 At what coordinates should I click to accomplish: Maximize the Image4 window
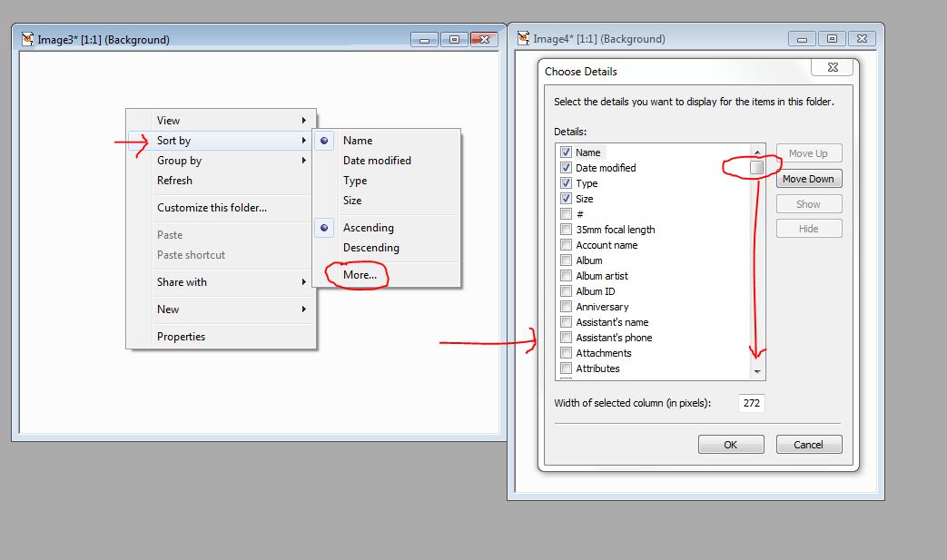(x=832, y=39)
